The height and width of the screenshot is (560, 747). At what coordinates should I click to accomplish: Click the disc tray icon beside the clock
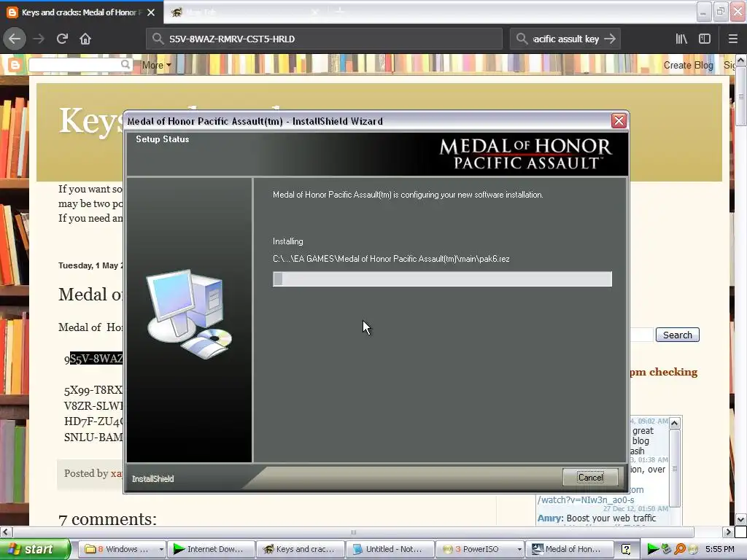(693, 549)
